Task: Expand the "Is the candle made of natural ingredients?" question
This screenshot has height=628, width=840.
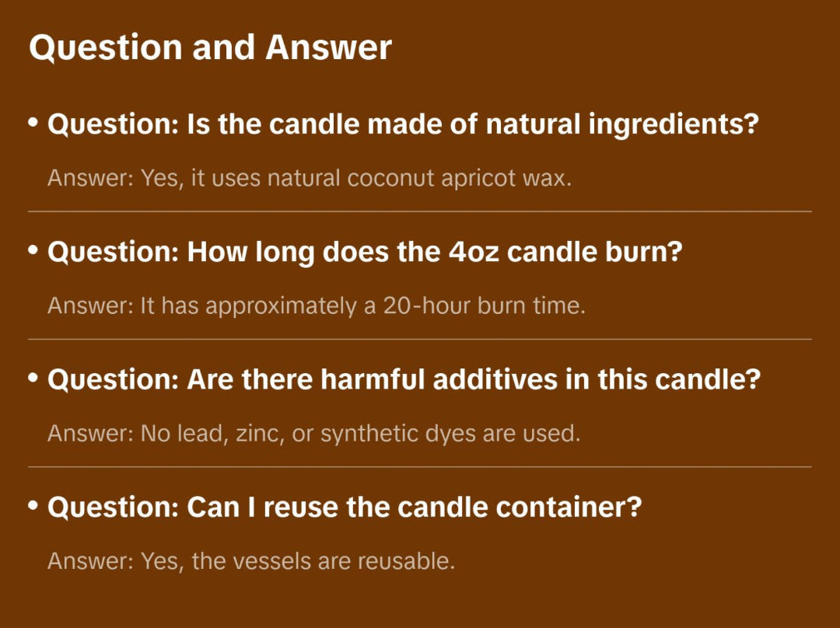Action: coord(402,124)
